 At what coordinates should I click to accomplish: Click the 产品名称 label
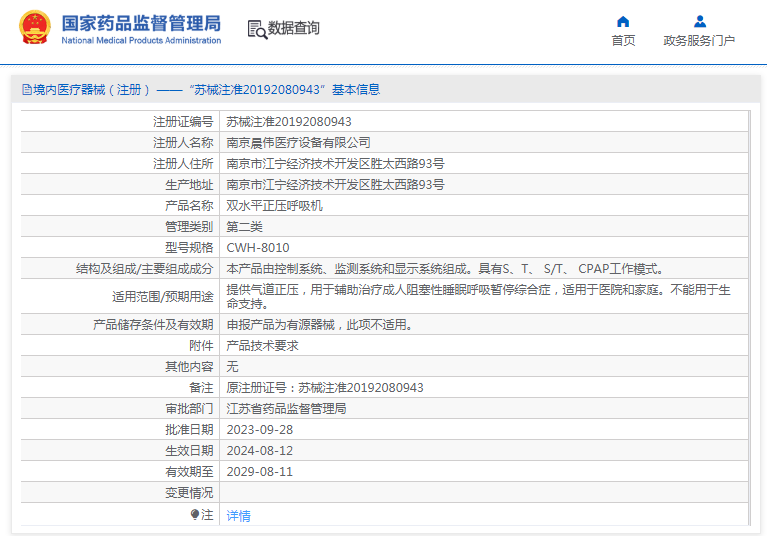click(x=189, y=206)
